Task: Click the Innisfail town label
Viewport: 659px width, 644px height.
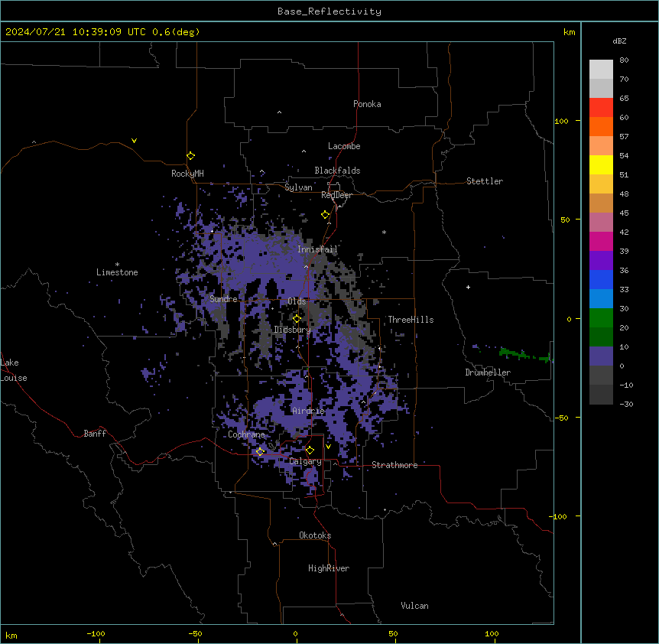Action: (x=317, y=249)
